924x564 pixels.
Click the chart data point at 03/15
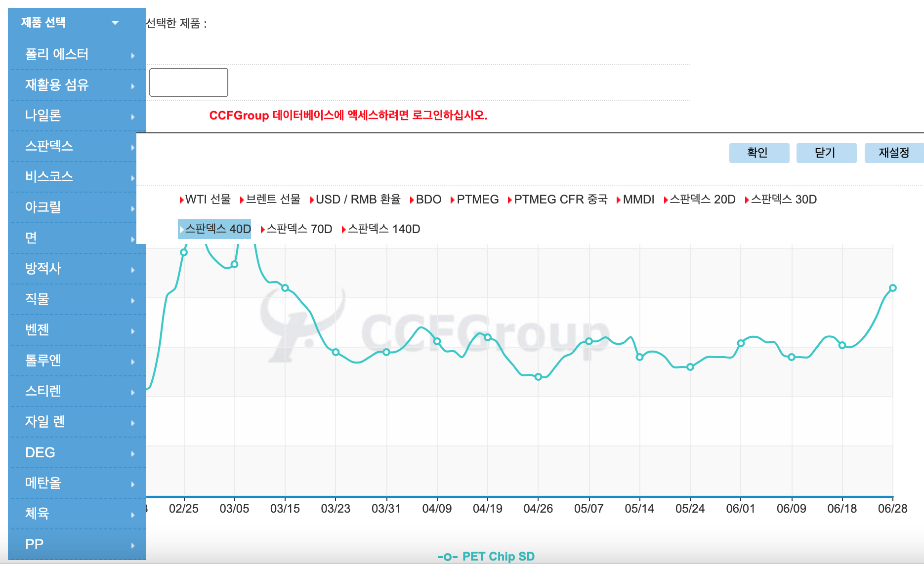point(285,288)
